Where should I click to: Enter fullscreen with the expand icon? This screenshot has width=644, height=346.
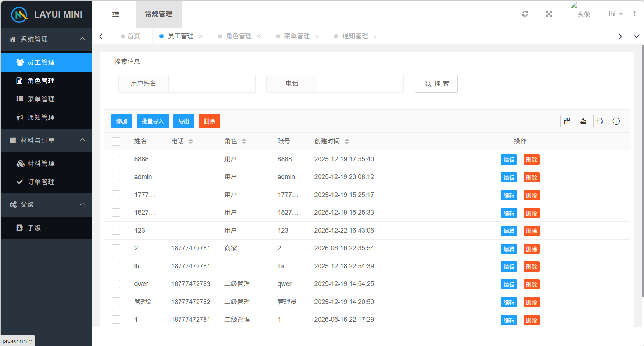(549, 14)
